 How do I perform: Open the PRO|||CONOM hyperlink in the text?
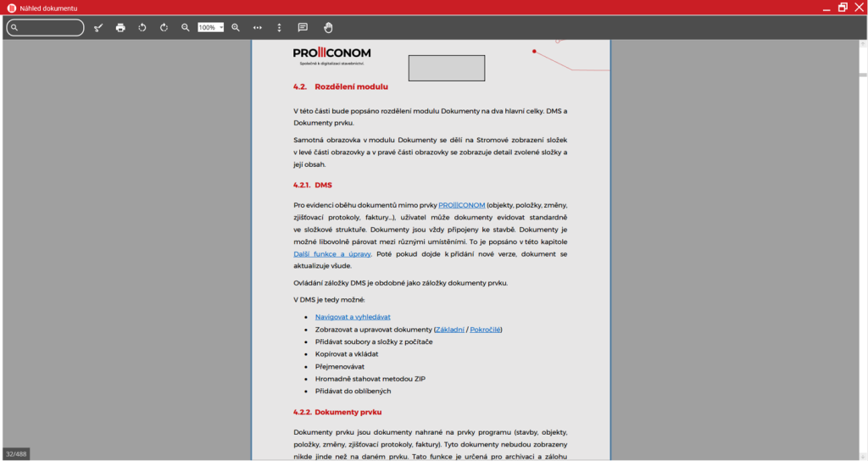(462, 205)
